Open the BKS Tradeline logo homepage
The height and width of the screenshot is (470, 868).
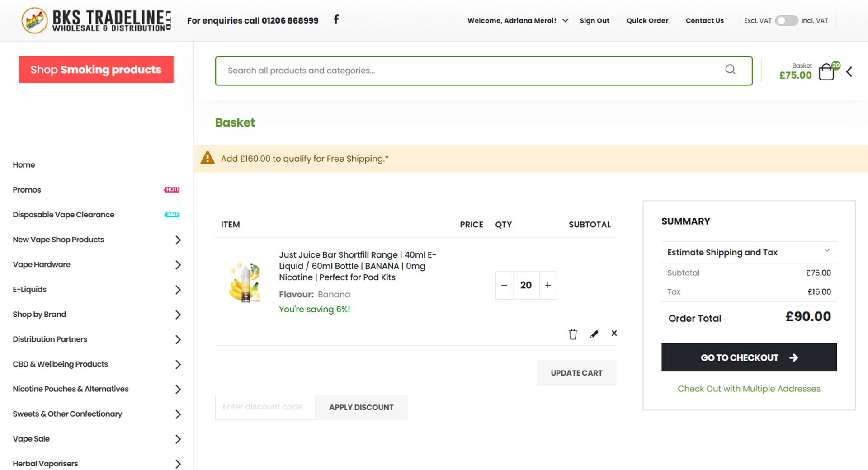click(x=96, y=20)
